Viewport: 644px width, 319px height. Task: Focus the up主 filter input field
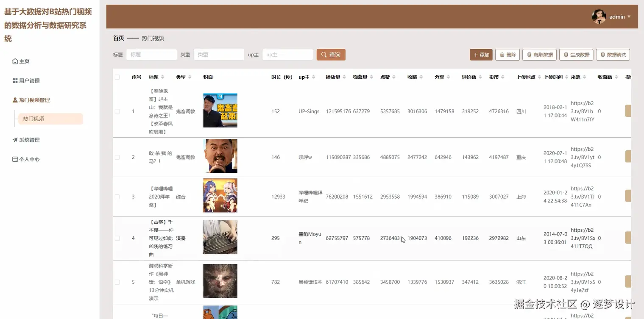click(287, 55)
